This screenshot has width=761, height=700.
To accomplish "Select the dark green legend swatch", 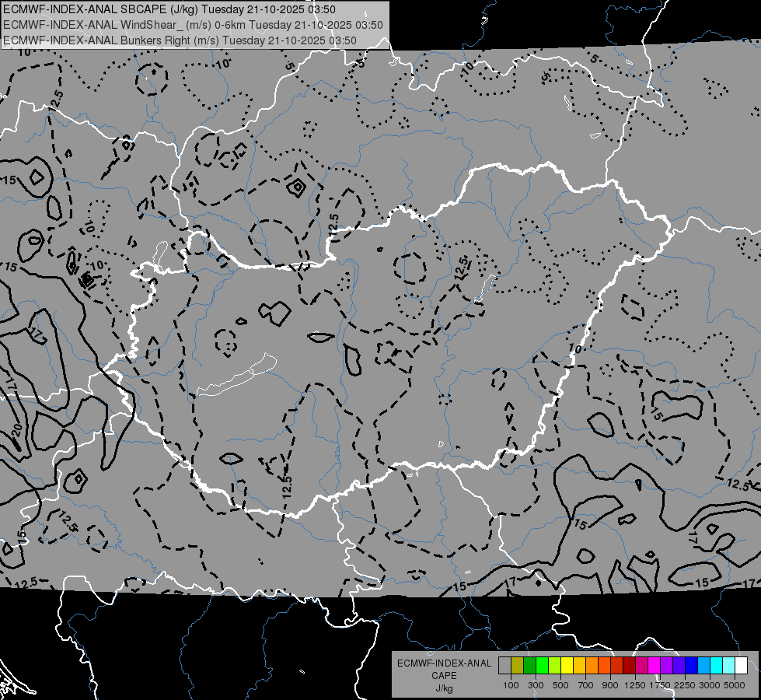I will point(530,666).
